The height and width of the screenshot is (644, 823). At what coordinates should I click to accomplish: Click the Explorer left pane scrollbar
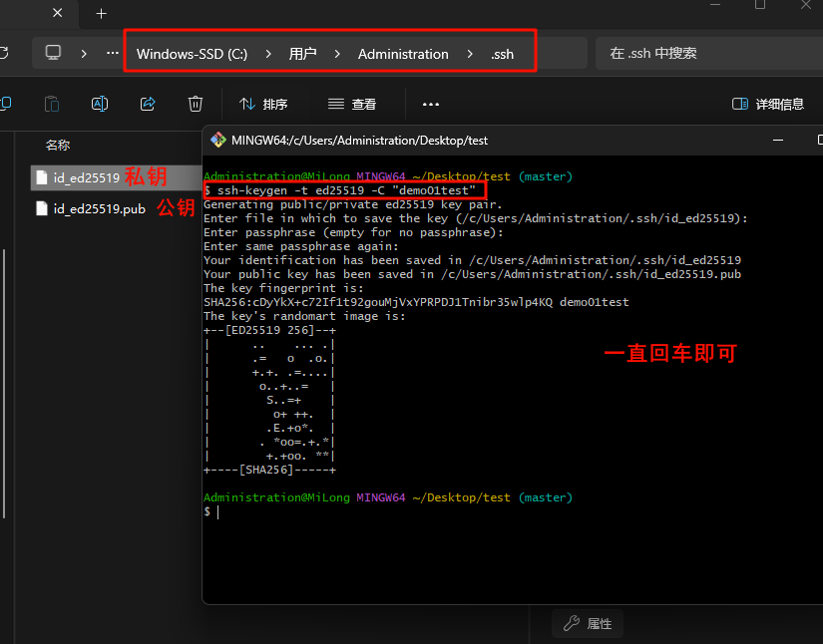[4, 384]
